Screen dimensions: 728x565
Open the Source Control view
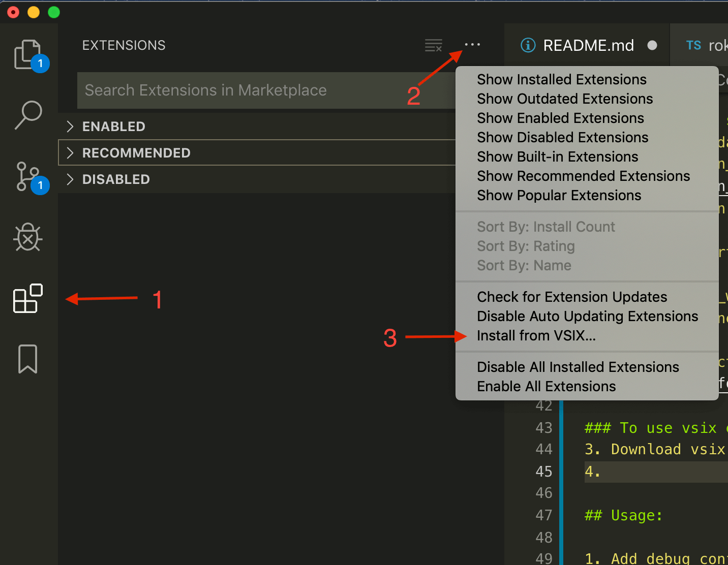click(28, 176)
